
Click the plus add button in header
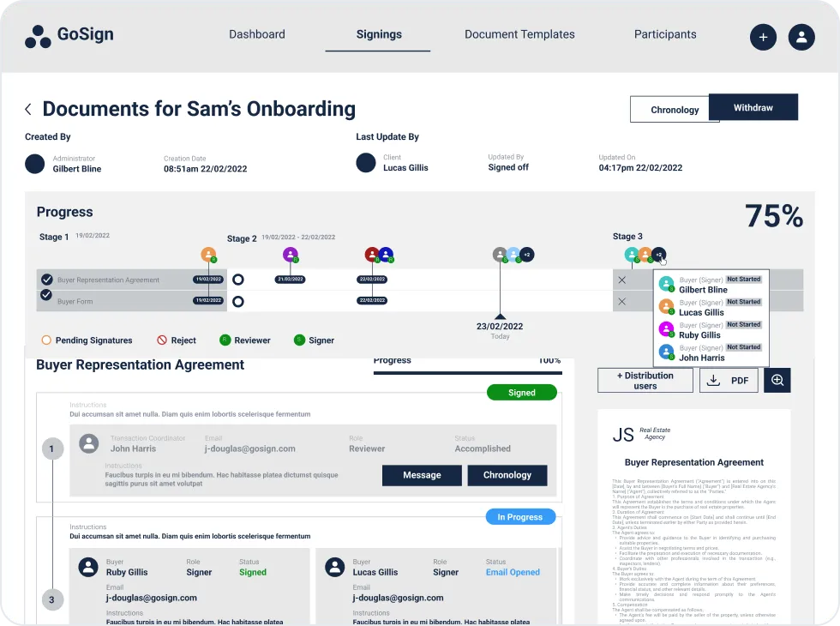tap(763, 37)
